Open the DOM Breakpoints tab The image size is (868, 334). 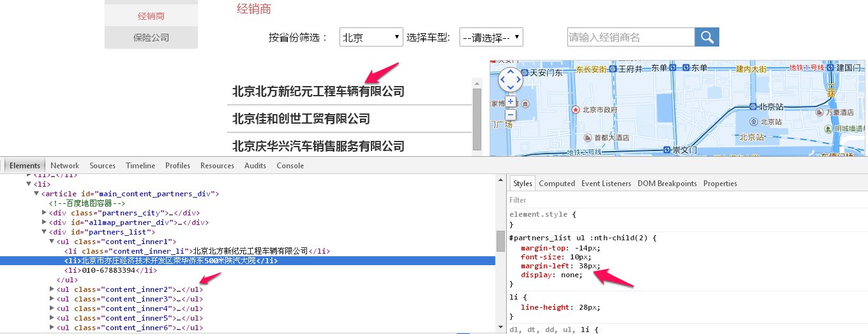667,184
